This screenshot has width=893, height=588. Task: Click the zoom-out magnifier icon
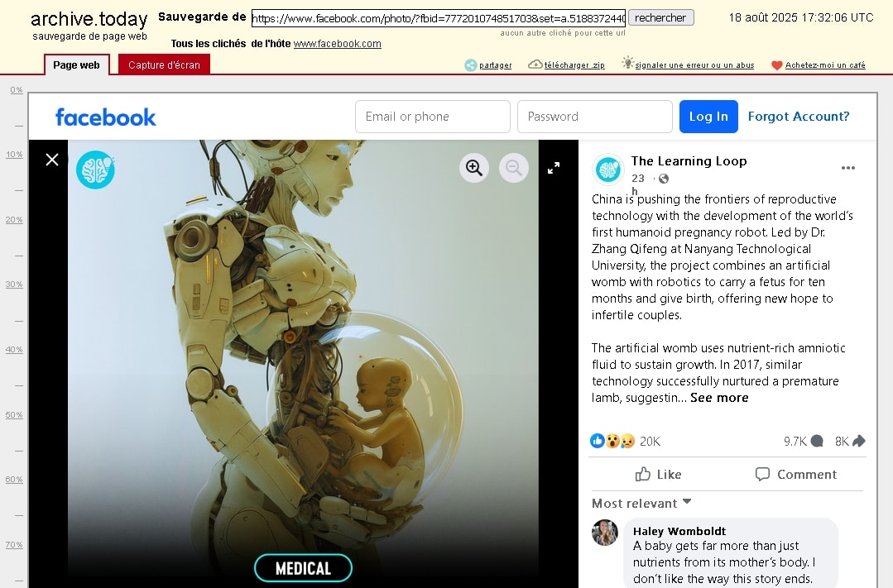[x=513, y=167]
